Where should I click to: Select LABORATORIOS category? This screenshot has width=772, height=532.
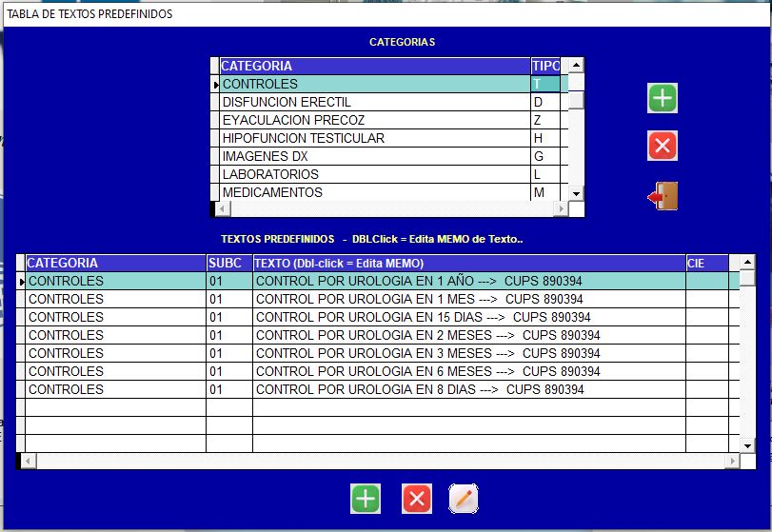(375, 174)
